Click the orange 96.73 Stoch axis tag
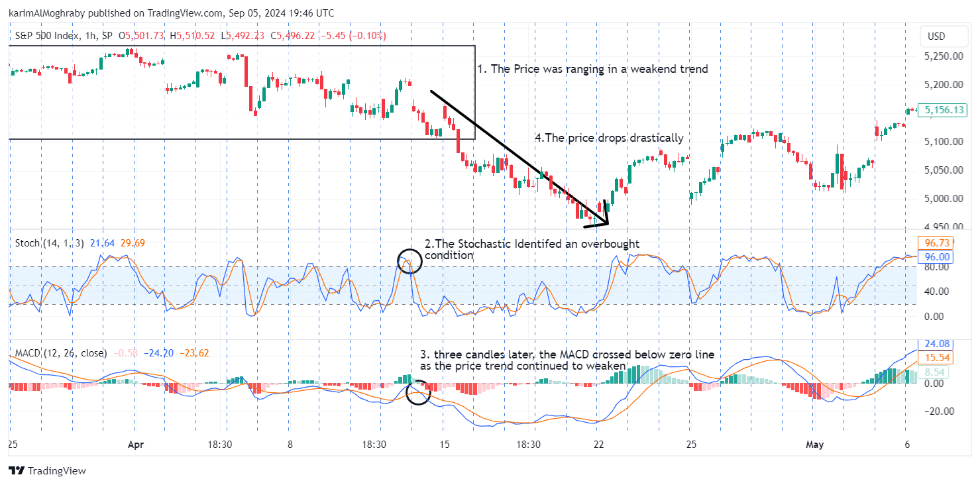 pyautogui.click(x=935, y=244)
